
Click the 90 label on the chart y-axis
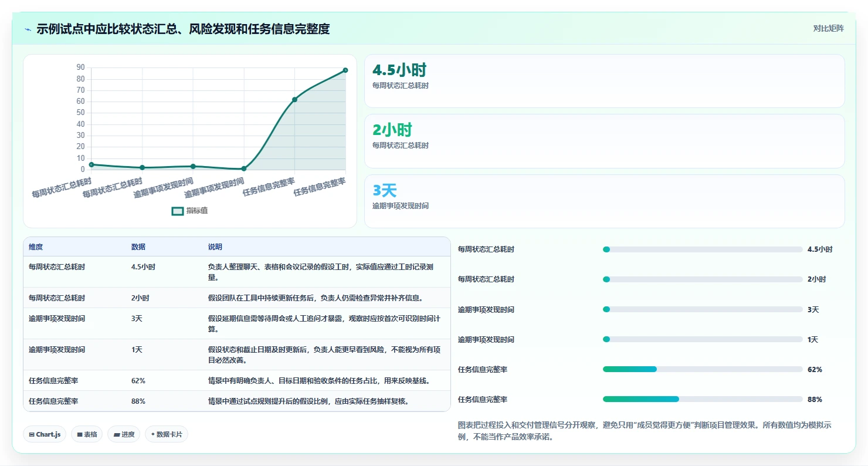click(81, 67)
